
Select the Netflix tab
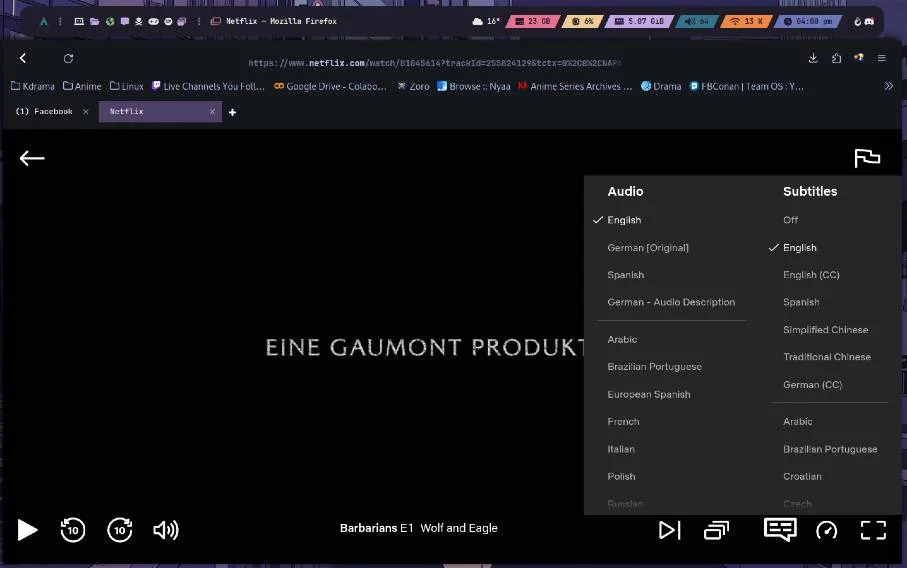point(160,112)
